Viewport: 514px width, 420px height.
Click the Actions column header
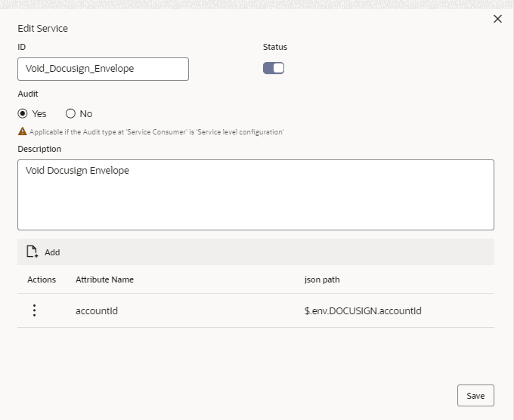coord(42,279)
